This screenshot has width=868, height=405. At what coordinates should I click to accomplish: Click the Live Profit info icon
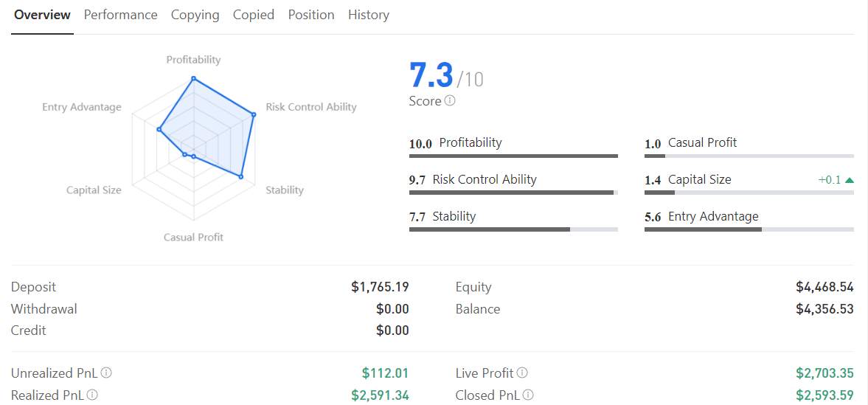click(x=522, y=373)
